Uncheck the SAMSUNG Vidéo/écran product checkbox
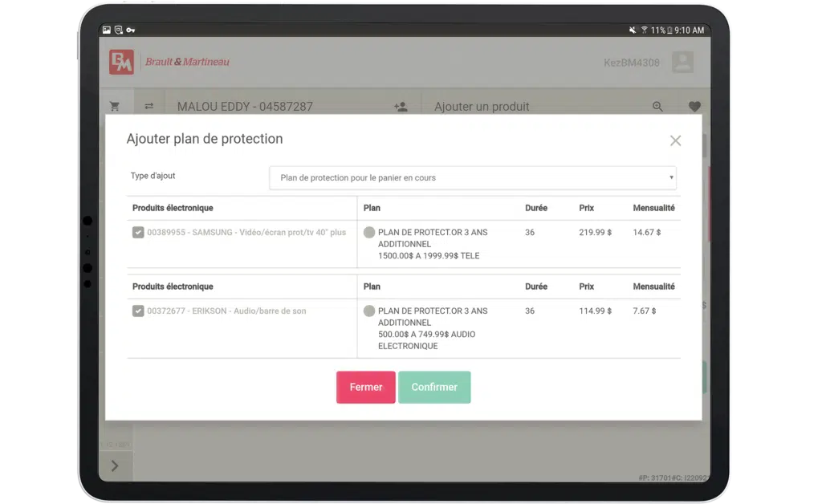Image resolution: width=822 pixels, height=504 pixels. point(138,233)
